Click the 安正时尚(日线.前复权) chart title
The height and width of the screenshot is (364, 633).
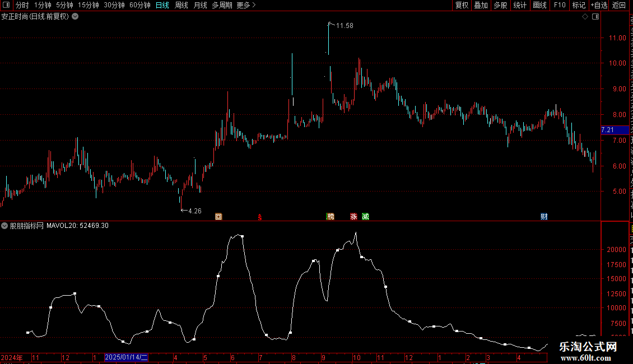35,17
